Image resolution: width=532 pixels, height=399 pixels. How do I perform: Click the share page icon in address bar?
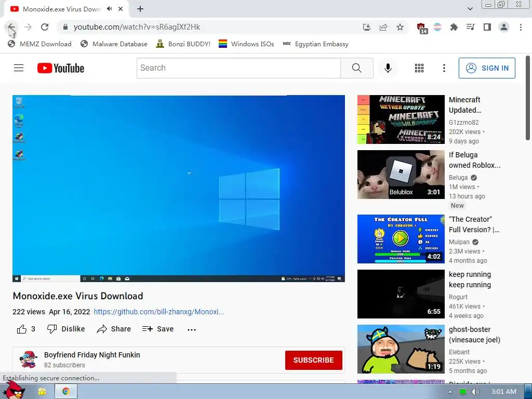coord(383,27)
